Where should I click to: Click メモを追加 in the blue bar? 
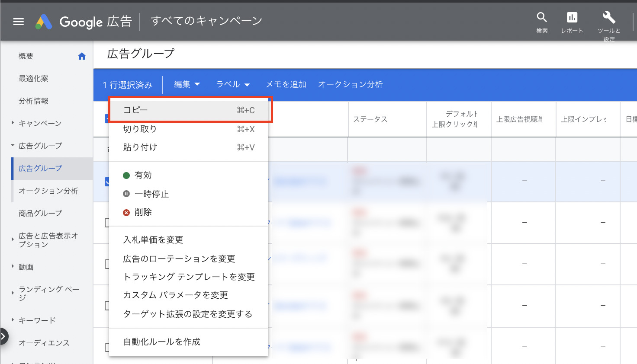click(x=286, y=85)
